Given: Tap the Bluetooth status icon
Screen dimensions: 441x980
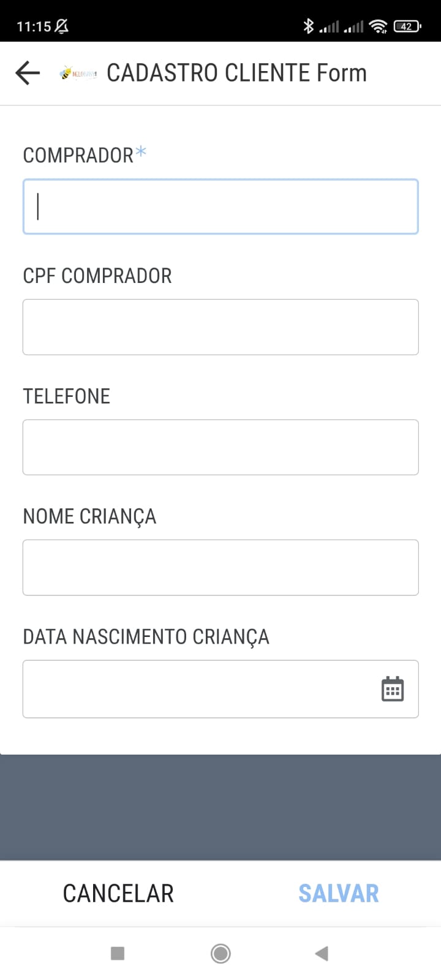Looking at the screenshot, I should pyautogui.click(x=308, y=26).
